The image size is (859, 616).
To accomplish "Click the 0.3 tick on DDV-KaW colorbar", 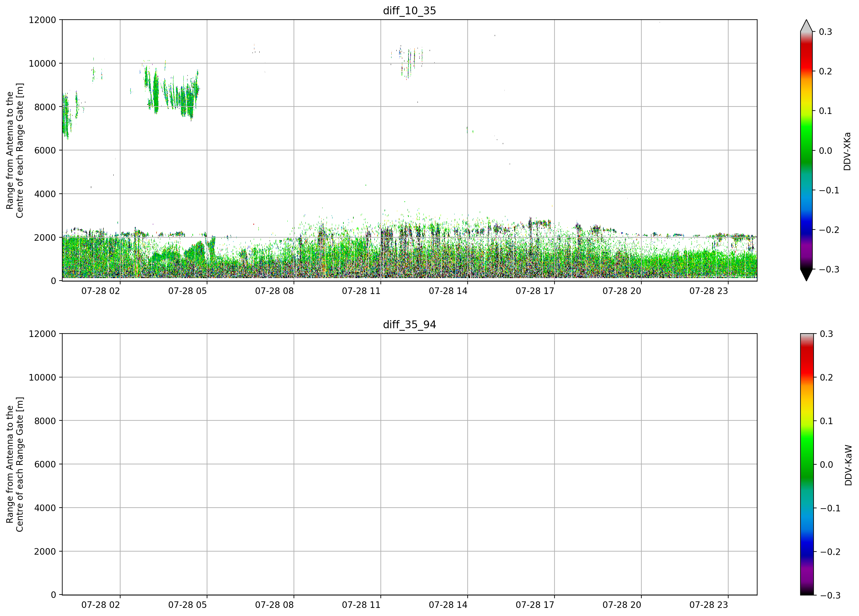I will point(826,334).
